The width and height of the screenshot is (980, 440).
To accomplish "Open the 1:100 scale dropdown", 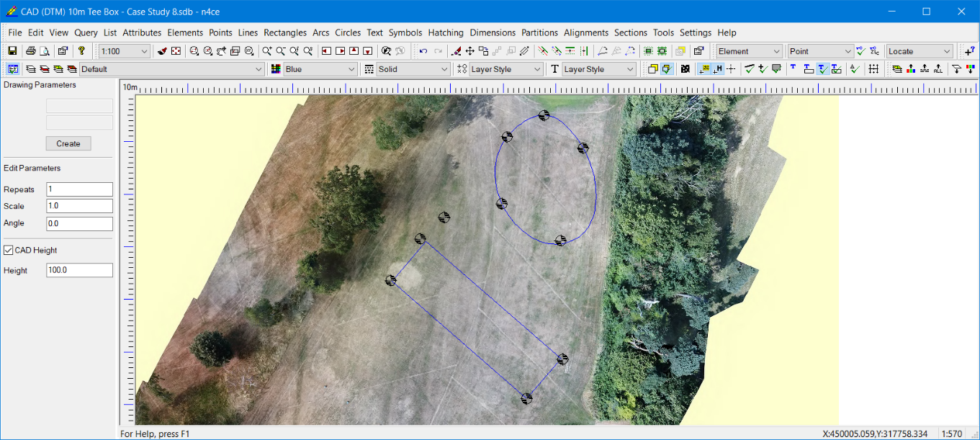I will coord(125,51).
